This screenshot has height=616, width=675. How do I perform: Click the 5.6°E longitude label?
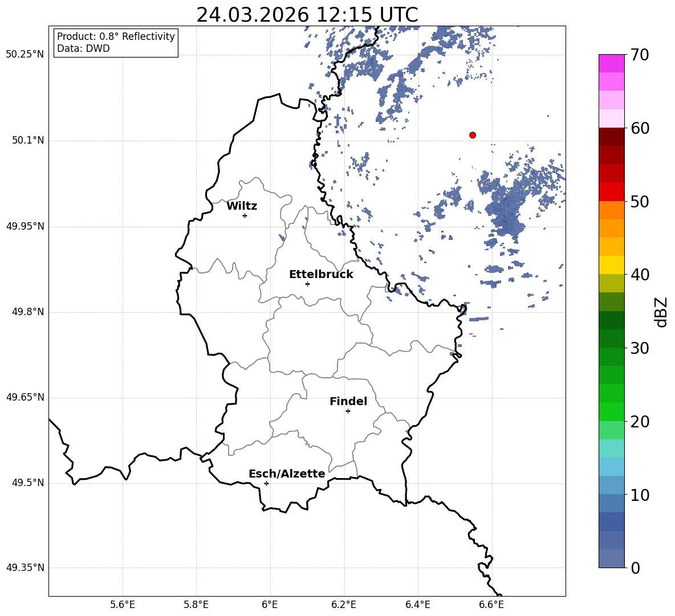point(123,605)
